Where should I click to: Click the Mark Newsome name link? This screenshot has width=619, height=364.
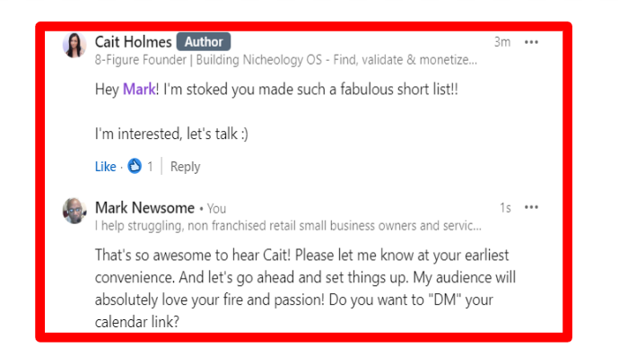coord(144,208)
